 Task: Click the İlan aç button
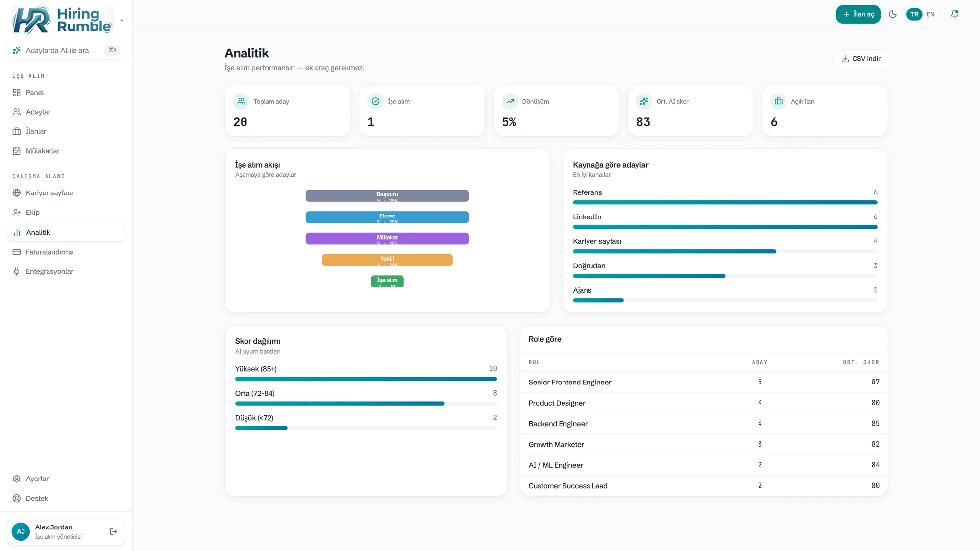coord(858,14)
